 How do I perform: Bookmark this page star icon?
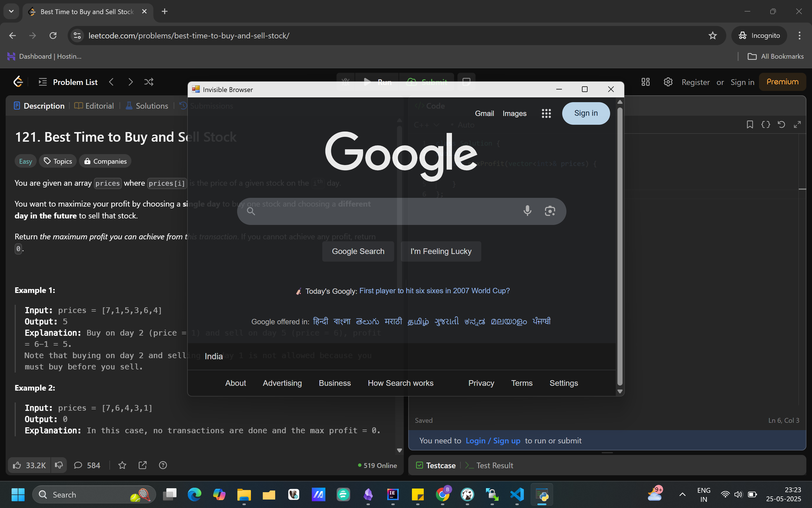click(x=713, y=36)
